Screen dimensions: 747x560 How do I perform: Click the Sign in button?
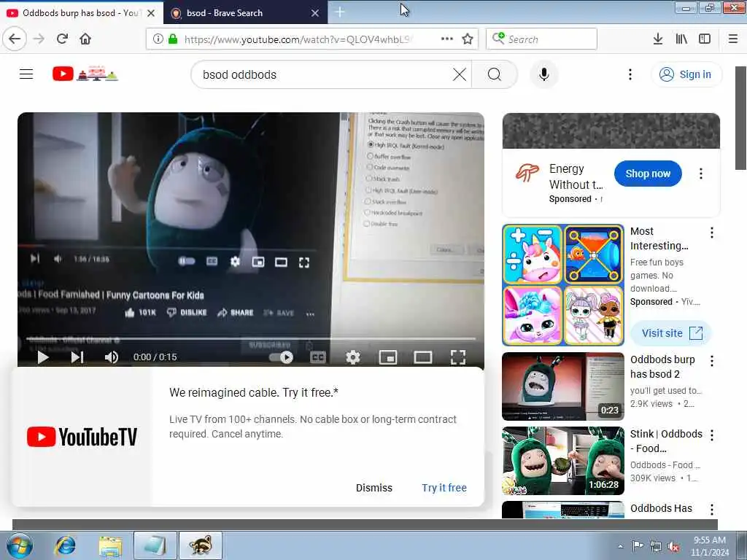tap(686, 74)
